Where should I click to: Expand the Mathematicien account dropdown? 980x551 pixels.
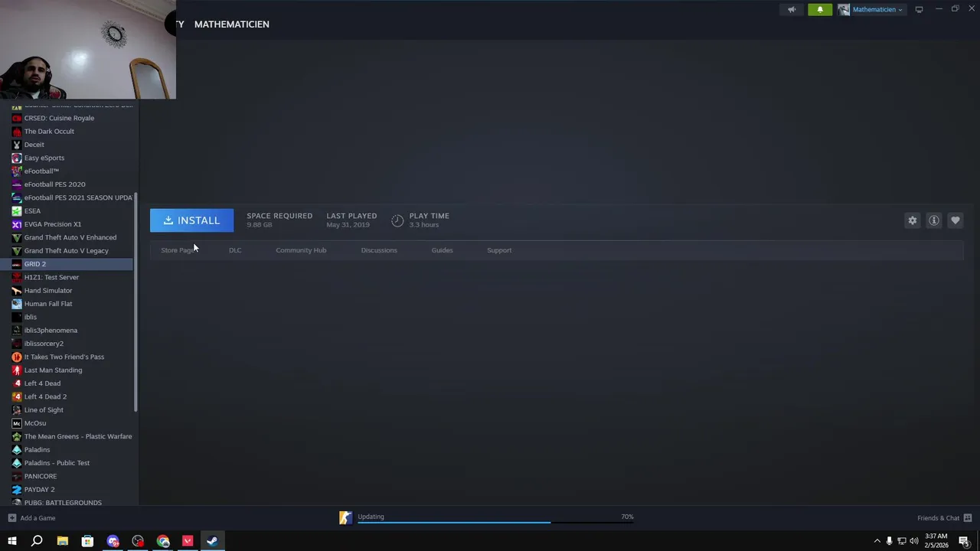pos(877,10)
